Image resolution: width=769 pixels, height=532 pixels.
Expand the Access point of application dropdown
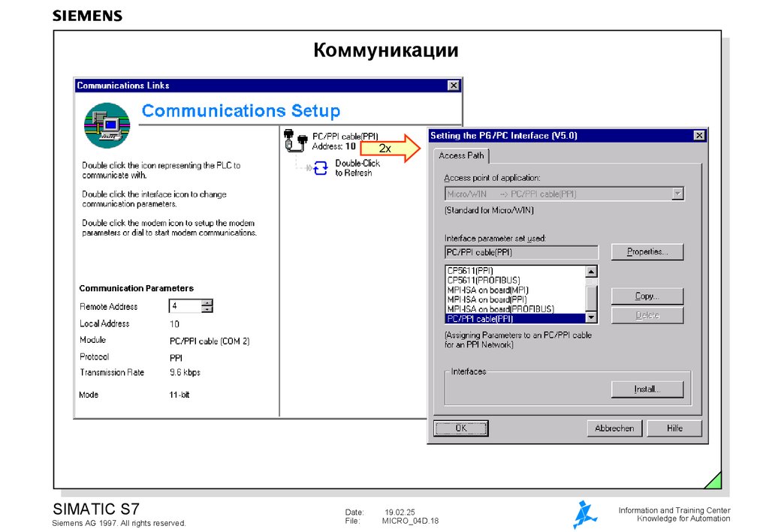(677, 194)
